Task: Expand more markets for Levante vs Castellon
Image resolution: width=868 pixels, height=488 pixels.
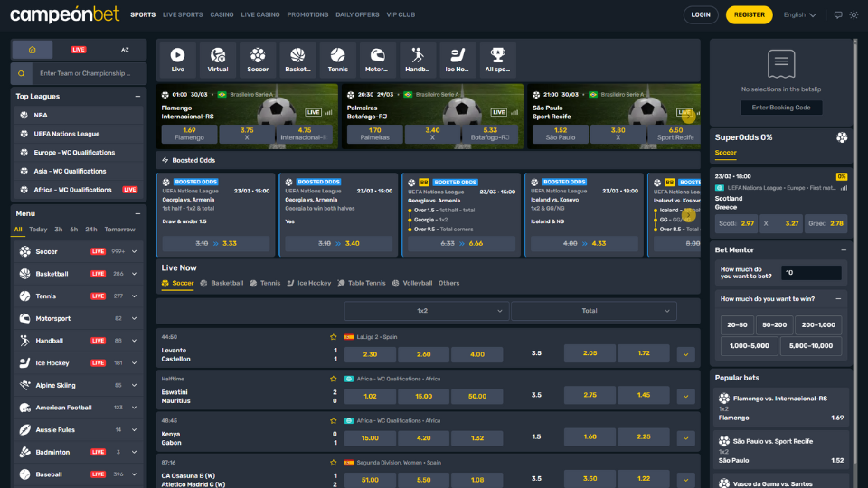Action: [686, 354]
